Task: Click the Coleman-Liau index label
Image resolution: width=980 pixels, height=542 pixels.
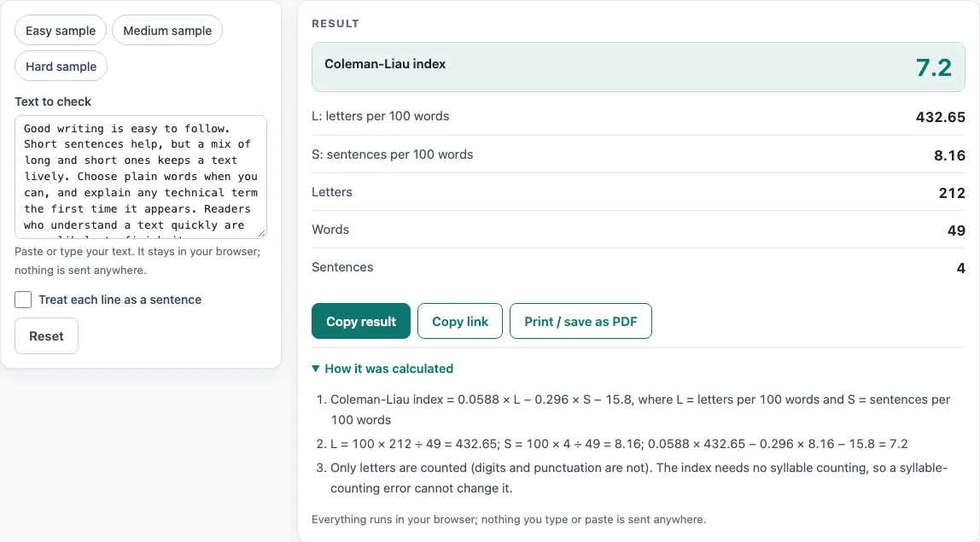Action: 385,64
